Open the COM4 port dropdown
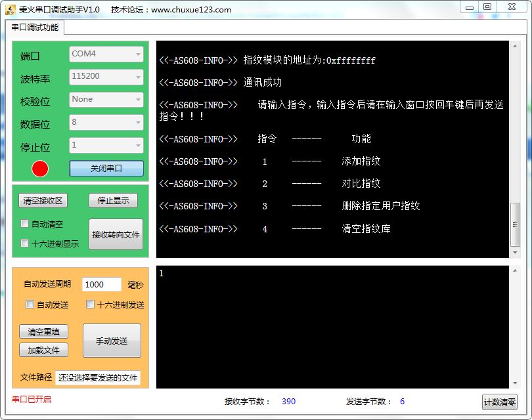This screenshot has width=532, height=420. 106,54
